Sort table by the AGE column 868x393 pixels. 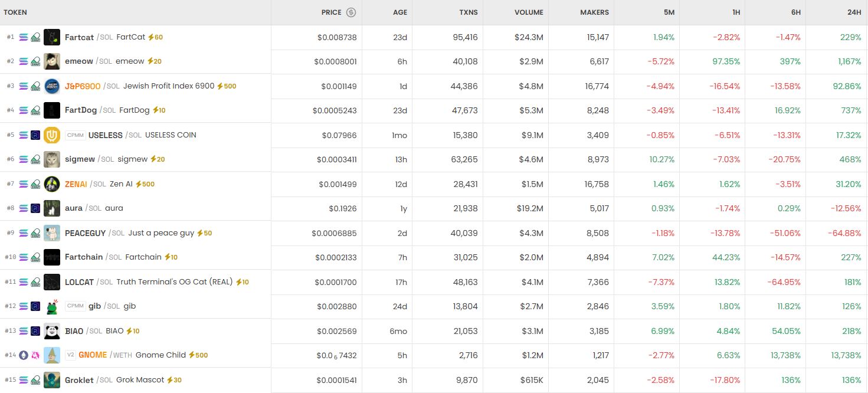[400, 12]
